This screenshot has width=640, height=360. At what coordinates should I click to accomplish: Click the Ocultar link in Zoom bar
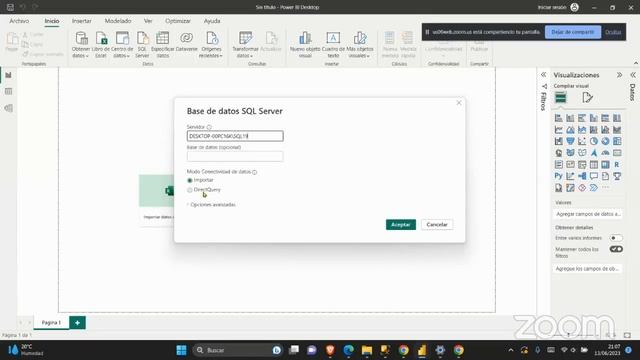[613, 32]
